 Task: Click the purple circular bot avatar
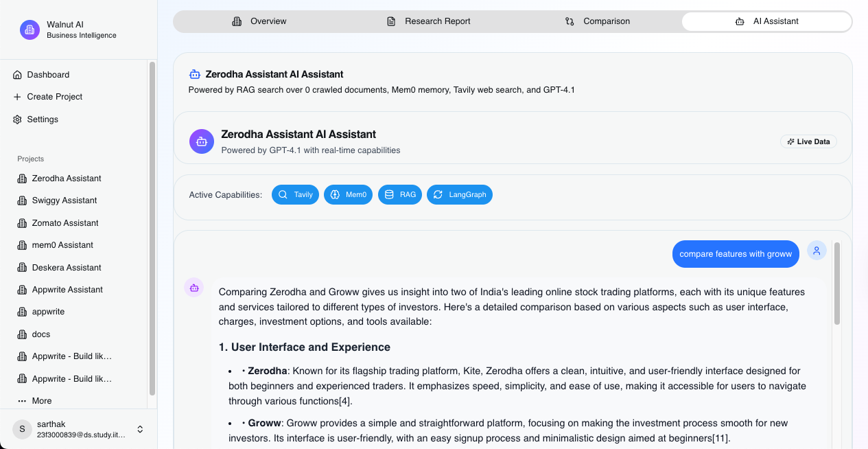point(202,141)
